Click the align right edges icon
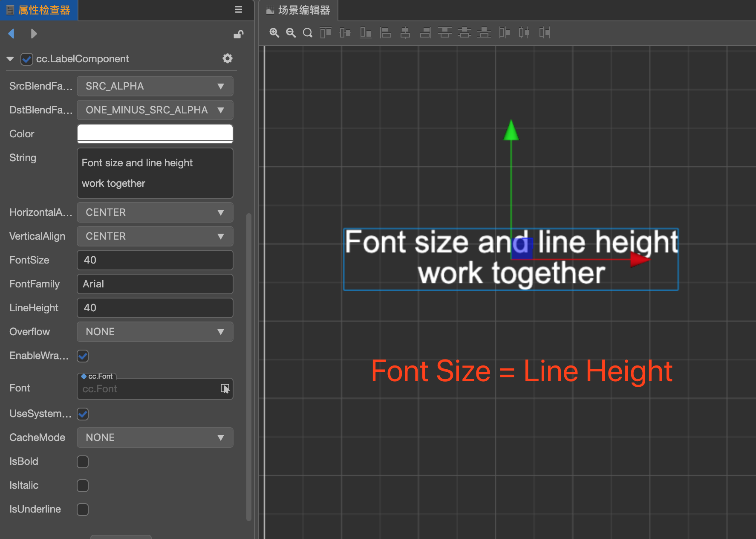This screenshot has height=539, width=756. pos(425,33)
